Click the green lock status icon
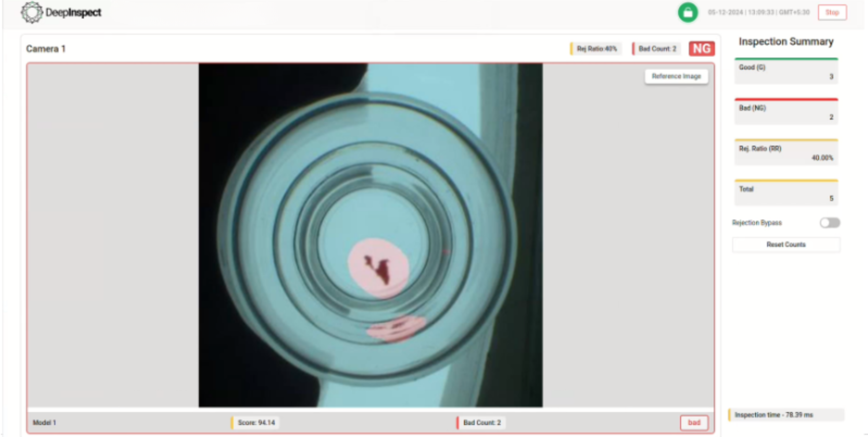 (688, 13)
